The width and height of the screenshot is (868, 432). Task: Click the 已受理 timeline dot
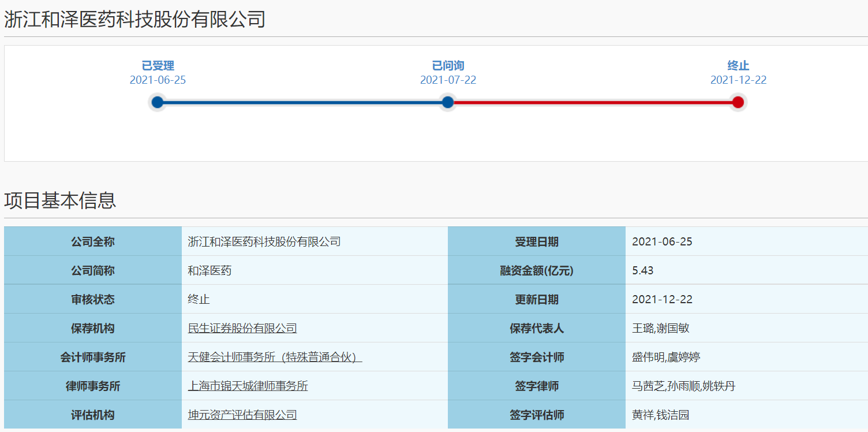click(x=158, y=103)
